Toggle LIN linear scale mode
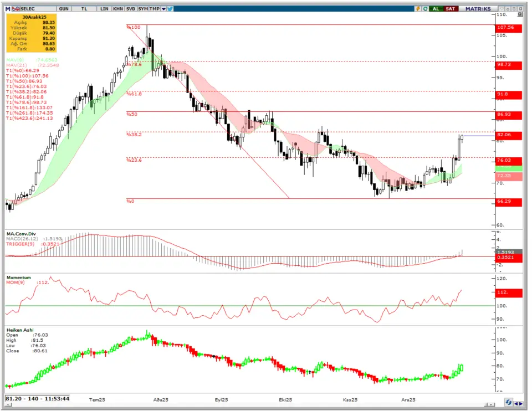The image size is (532, 411). coord(104,9)
